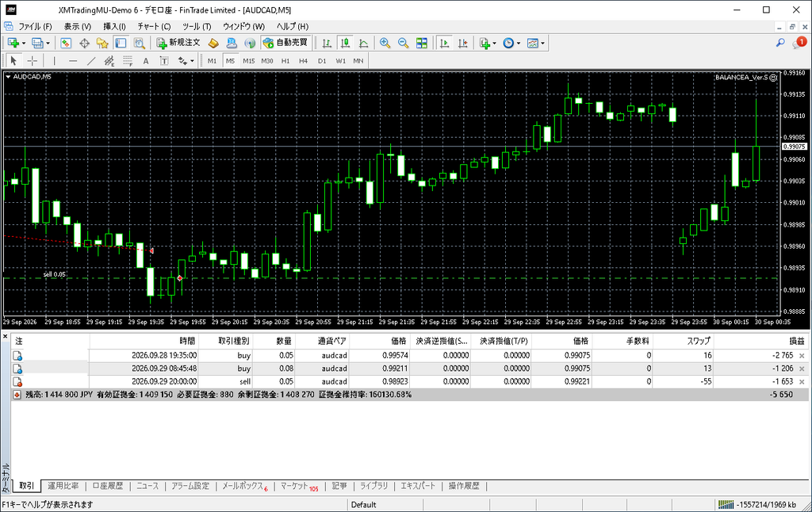812x512 pixels.
Task: Zoom out on the chart
Action: pos(403,43)
